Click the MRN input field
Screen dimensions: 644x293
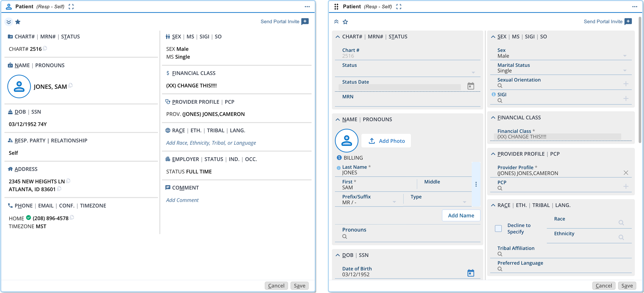click(x=407, y=100)
